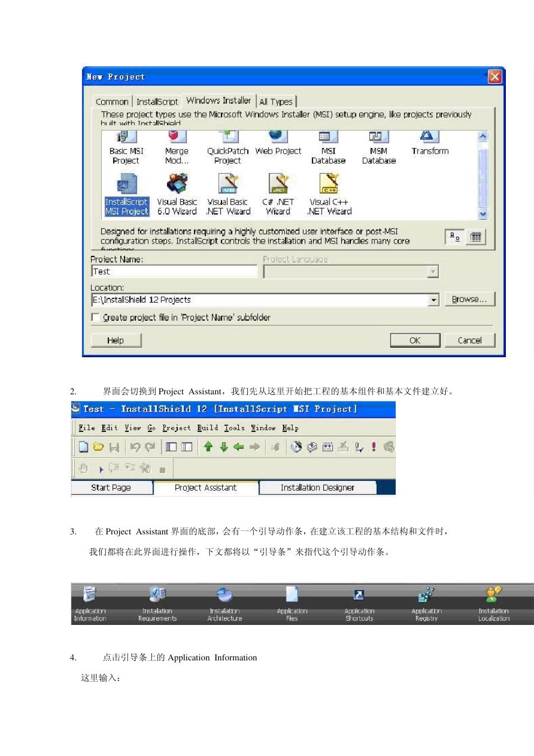Viewport: 534px width, 756px height.
Task: Select the Visual Basic .NET Wizard
Action: tap(228, 195)
